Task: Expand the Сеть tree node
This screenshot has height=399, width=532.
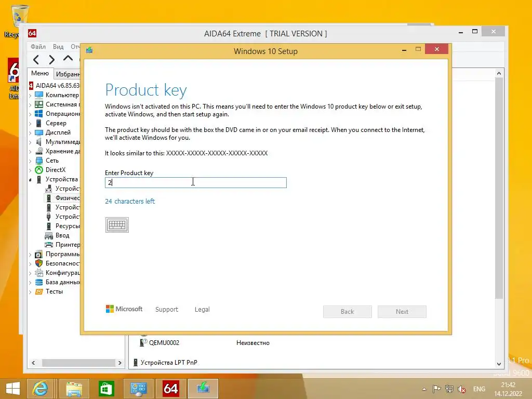Action: [30, 161]
